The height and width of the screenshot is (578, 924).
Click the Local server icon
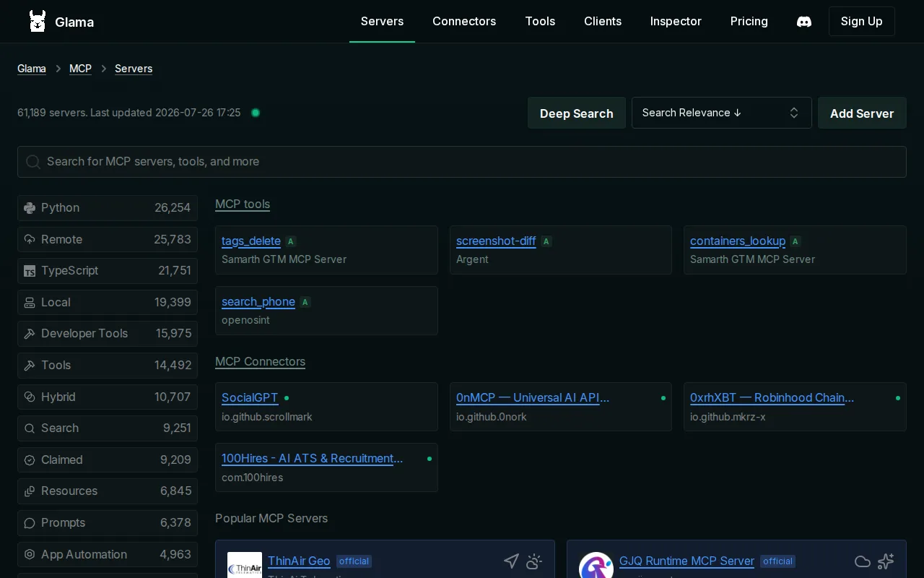[x=30, y=303]
